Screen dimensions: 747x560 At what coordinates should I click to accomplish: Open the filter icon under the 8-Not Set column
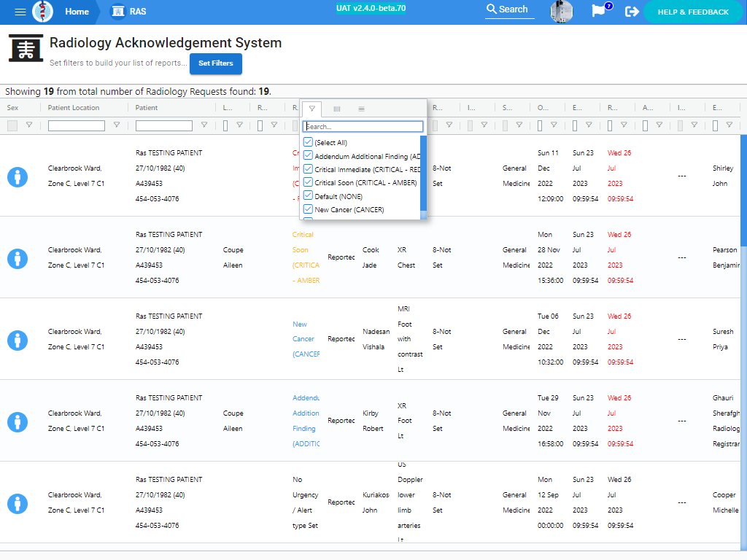(449, 125)
